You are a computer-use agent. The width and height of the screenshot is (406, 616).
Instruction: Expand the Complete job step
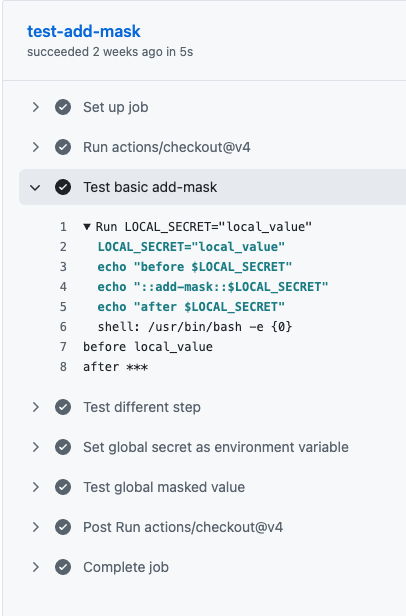coord(35,567)
